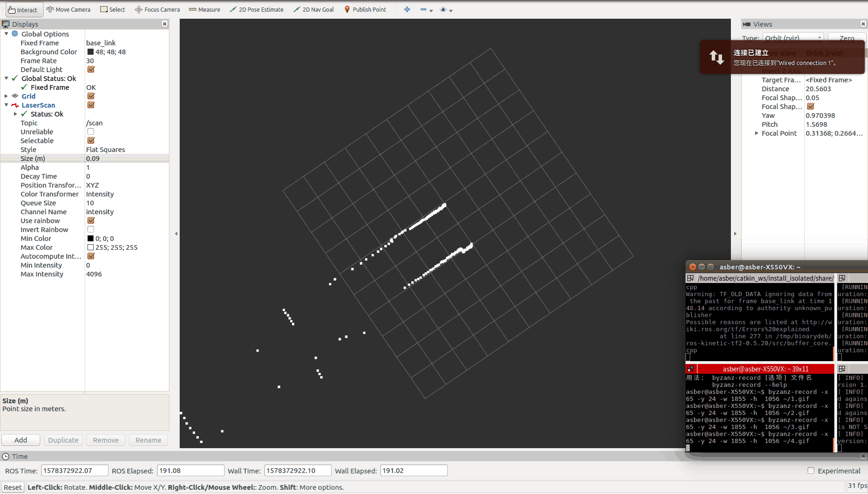The width and height of the screenshot is (868, 494).
Task: Click the Grid display icon
Action: pyautogui.click(x=15, y=96)
